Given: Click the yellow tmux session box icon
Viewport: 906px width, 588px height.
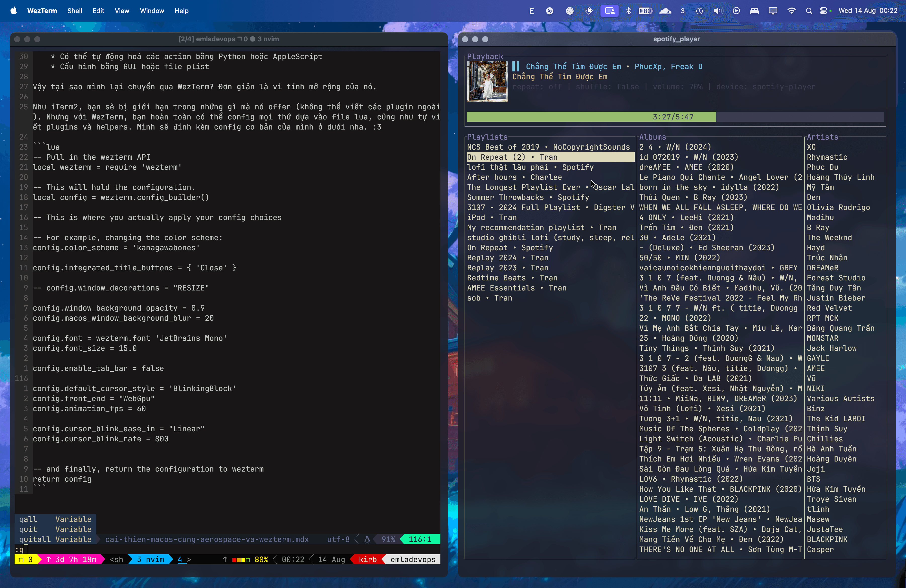Looking at the screenshot, I should [x=21, y=560].
